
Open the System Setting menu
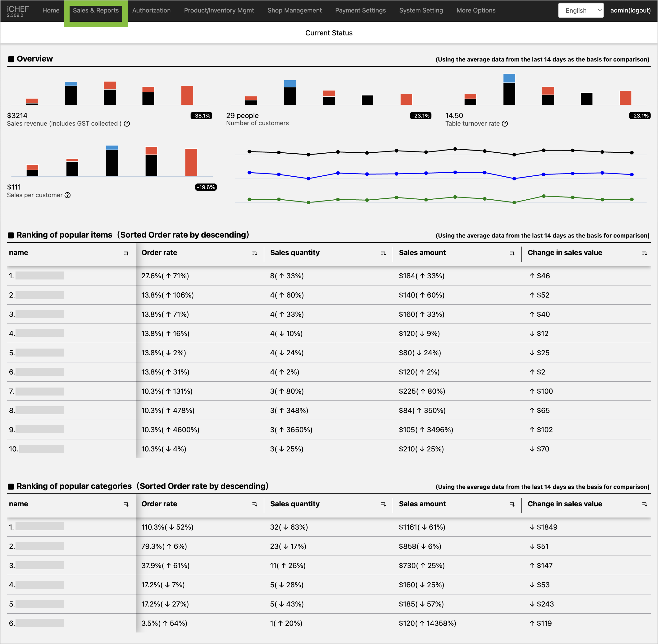421,11
